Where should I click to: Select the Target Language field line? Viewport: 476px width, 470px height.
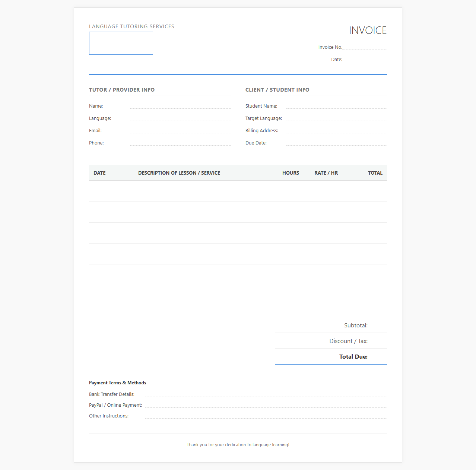(x=337, y=118)
